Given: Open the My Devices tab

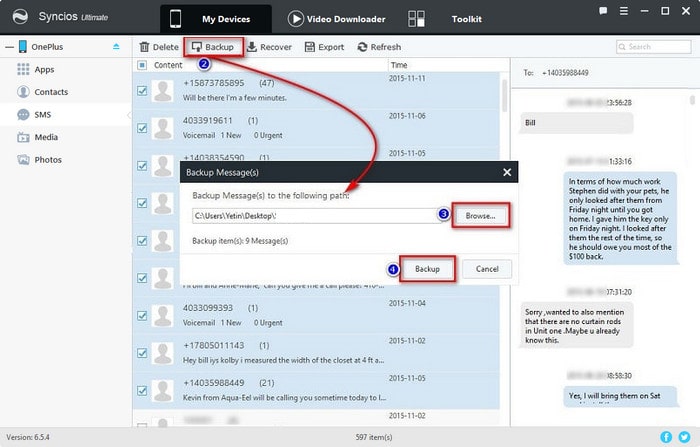Looking at the screenshot, I should 216,19.
